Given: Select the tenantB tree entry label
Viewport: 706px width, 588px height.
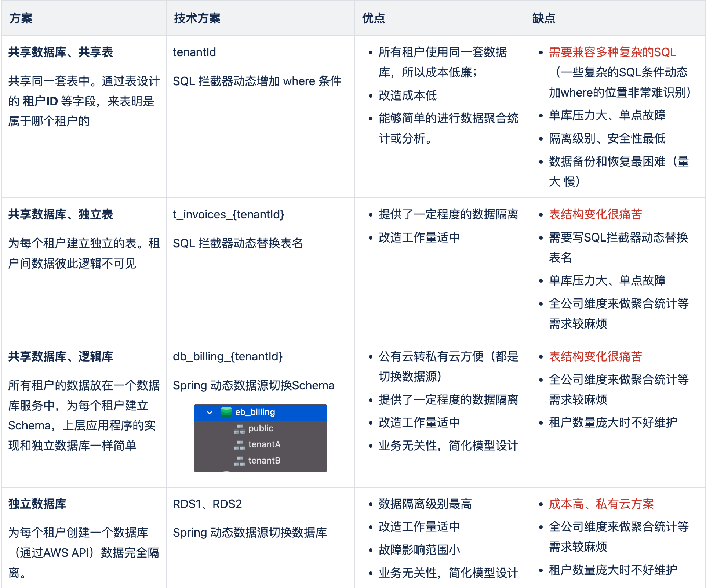Looking at the screenshot, I should [264, 461].
